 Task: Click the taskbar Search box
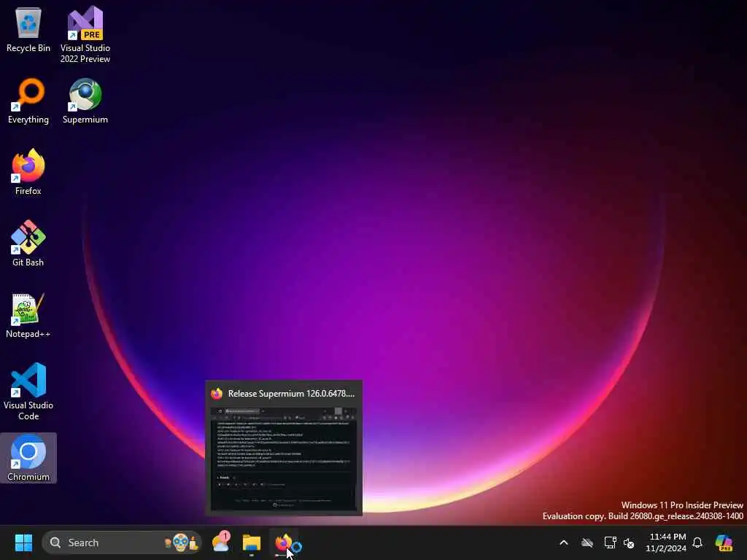coord(122,542)
